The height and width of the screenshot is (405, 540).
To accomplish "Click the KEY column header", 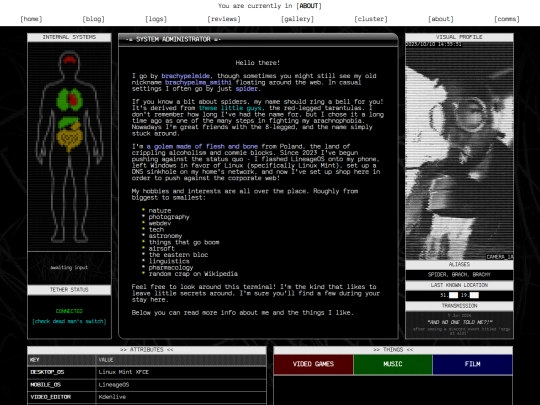I will tap(62, 360).
